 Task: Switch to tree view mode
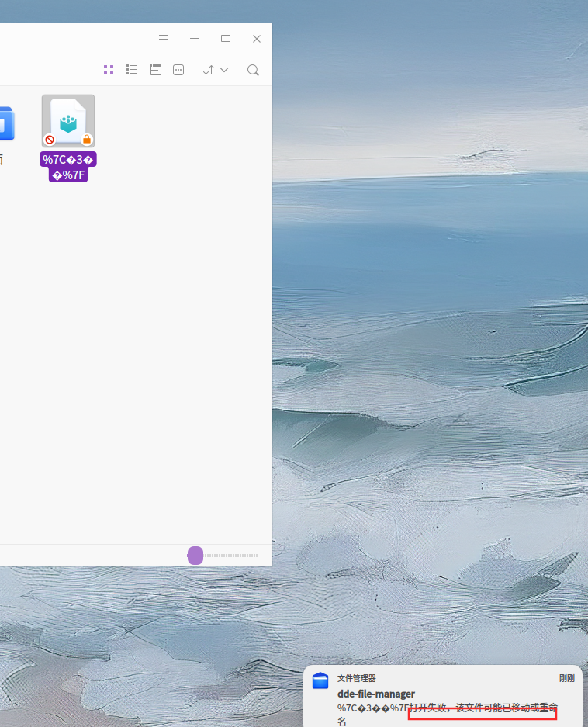[x=155, y=70]
